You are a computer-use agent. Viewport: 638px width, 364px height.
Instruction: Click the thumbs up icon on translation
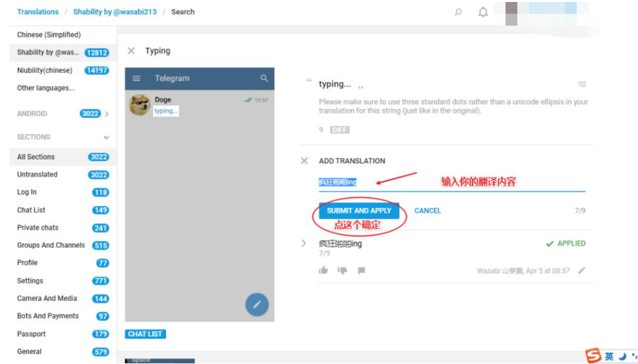pyautogui.click(x=324, y=270)
